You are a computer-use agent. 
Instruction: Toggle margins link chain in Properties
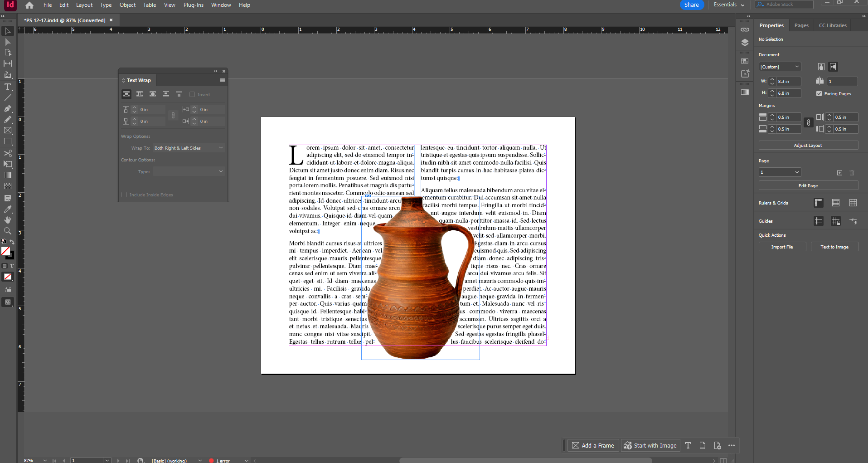(808, 123)
